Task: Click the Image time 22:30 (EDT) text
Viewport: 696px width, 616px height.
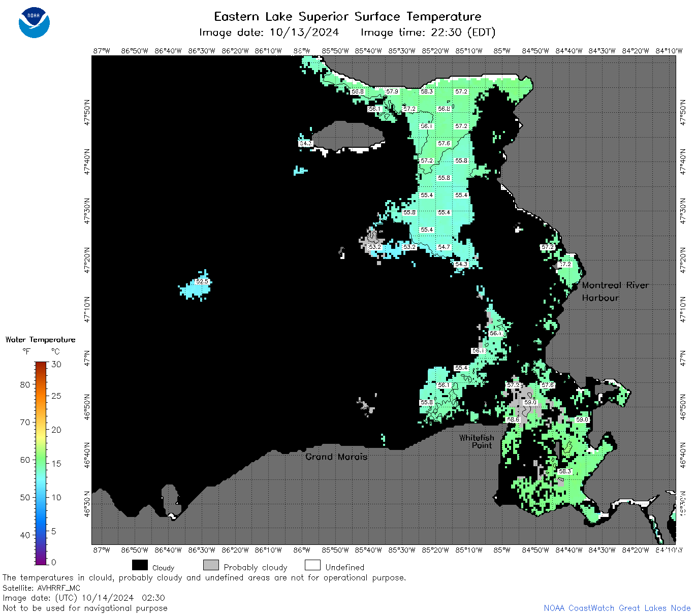Action: [x=428, y=33]
